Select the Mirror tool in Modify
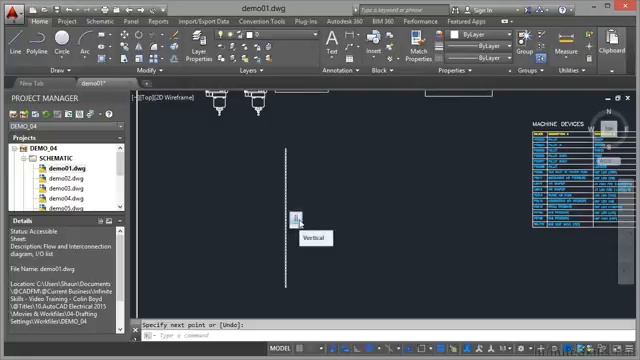Image resolution: width=640 pixels, height=360 pixels. pos(139,47)
